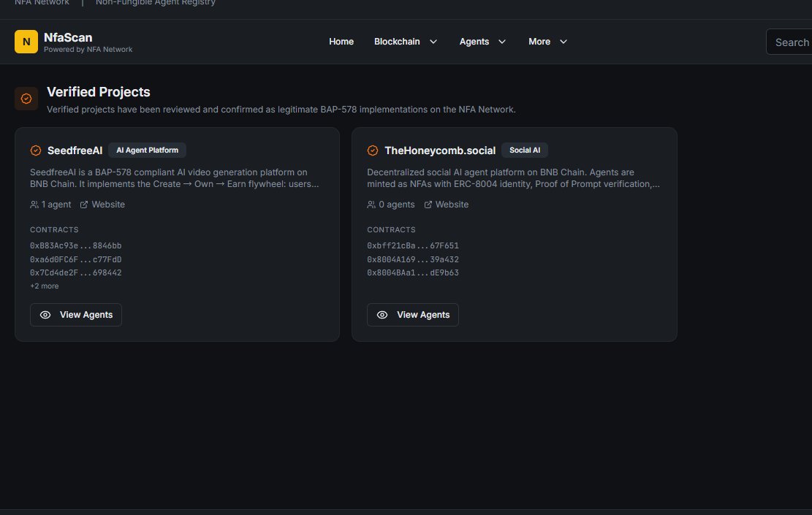Focus the Search input field

pos(789,42)
